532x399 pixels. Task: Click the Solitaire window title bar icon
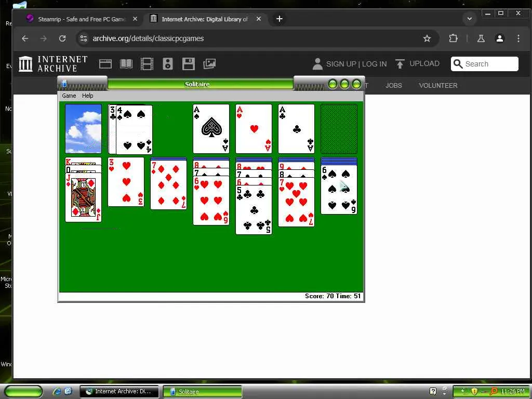point(64,83)
